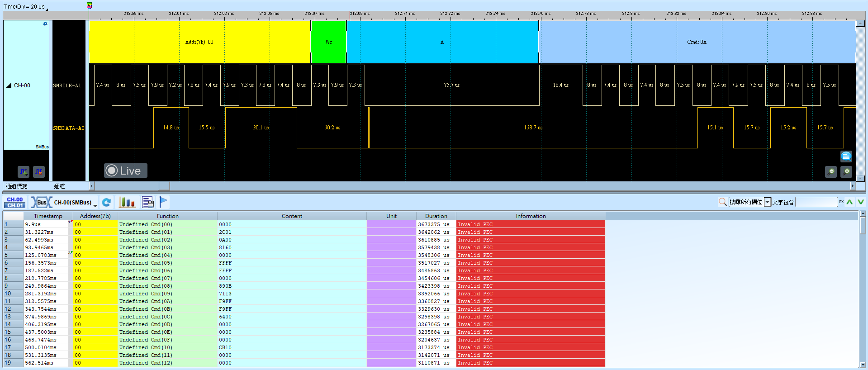This screenshot has height=370, width=868.
Task: Click the waveform scrollbar left arrow
Action: (x=92, y=186)
